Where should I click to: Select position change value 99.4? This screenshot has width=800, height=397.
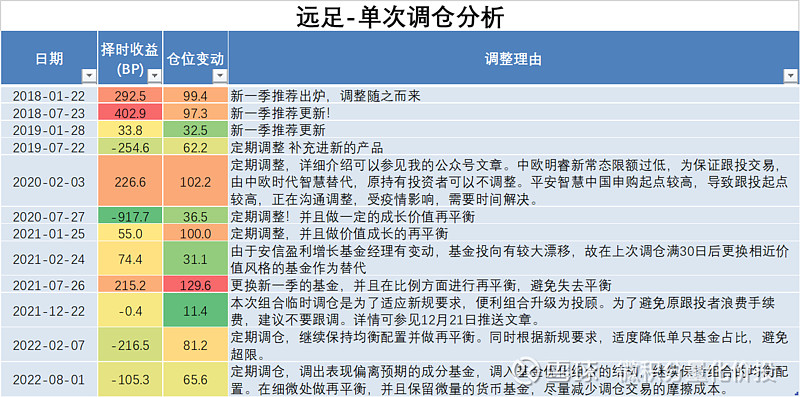[195, 95]
